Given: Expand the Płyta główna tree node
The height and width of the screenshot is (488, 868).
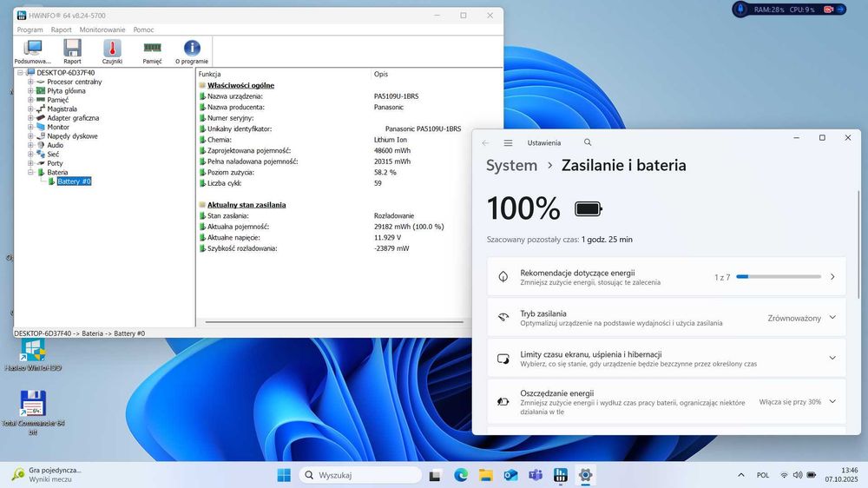Looking at the screenshot, I should coord(31,91).
